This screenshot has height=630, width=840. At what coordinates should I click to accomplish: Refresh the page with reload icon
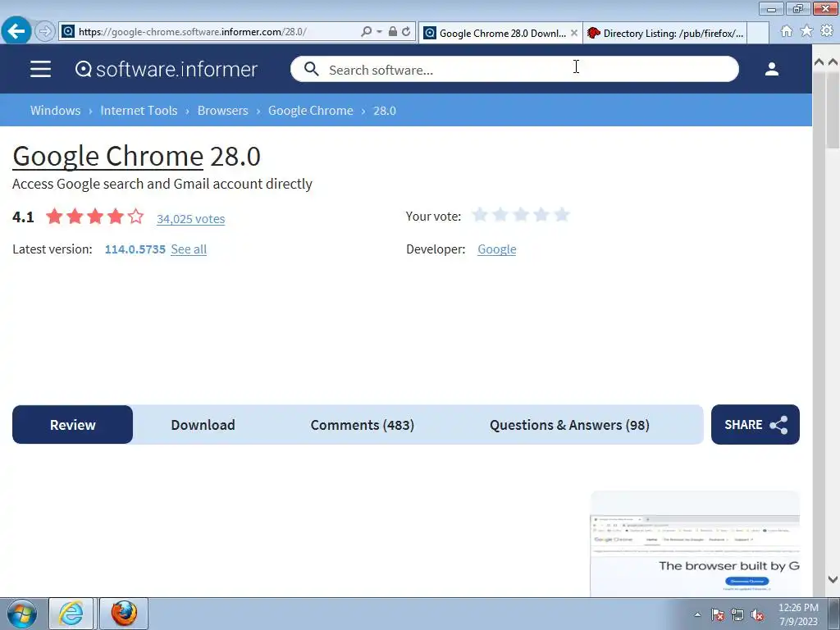pos(407,32)
